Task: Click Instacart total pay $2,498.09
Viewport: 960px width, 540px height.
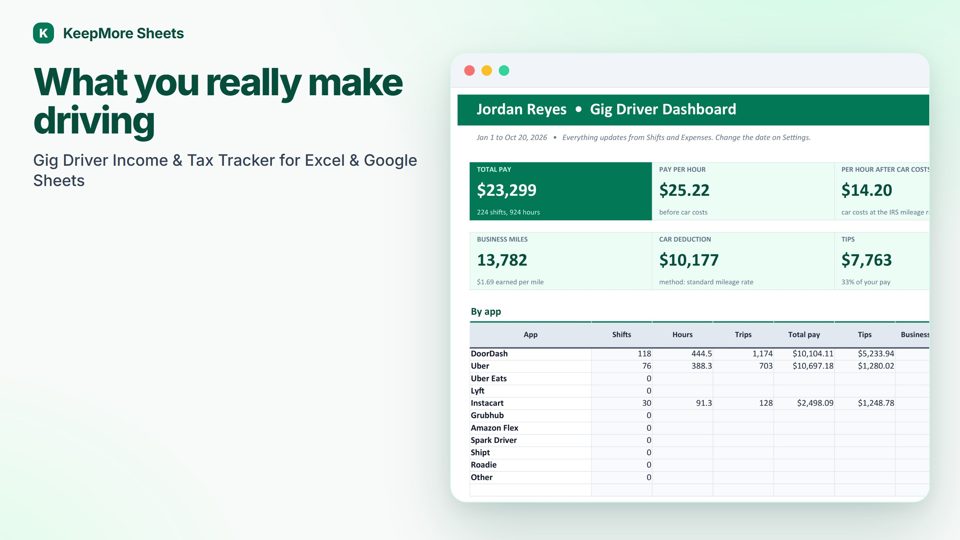Action: [804, 403]
